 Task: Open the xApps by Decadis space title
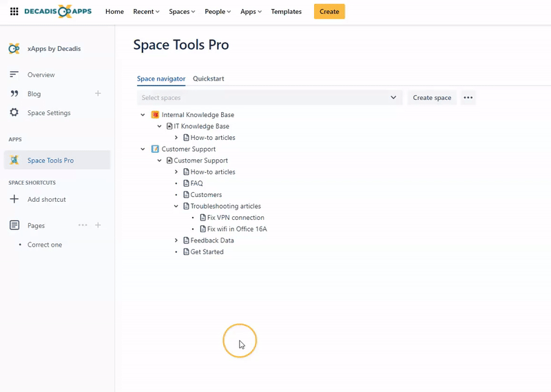point(54,48)
